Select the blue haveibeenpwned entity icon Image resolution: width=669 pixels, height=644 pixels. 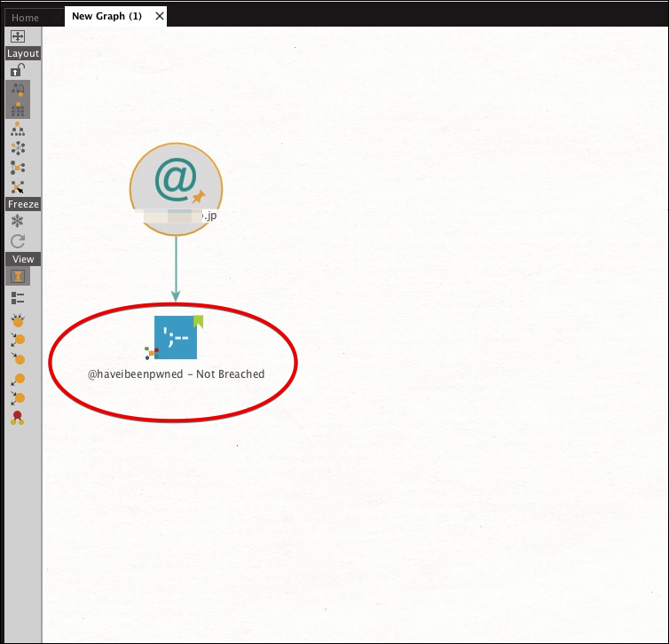click(x=176, y=337)
